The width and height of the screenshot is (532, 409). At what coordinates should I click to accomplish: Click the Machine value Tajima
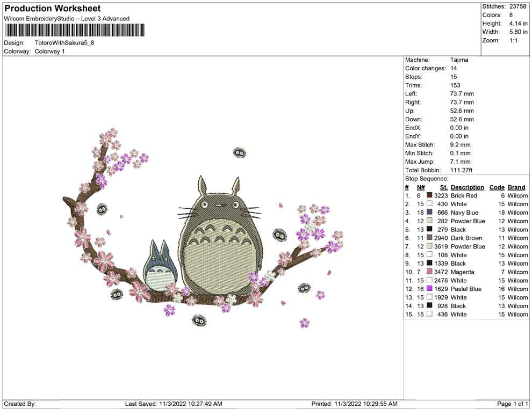point(459,60)
